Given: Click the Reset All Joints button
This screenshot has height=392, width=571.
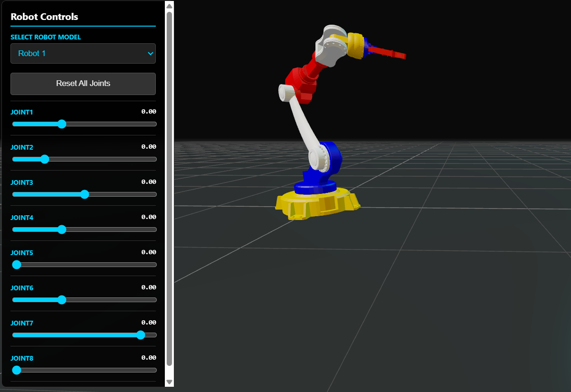Looking at the screenshot, I should [x=83, y=84].
